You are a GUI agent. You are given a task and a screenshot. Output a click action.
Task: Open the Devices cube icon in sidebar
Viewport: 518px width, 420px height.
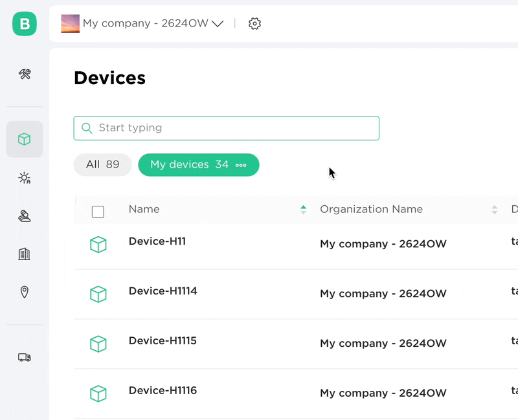click(25, 139)
